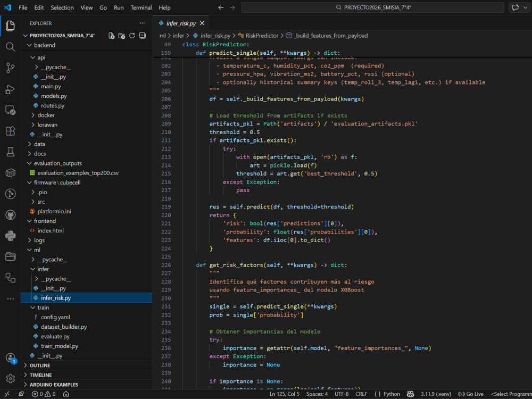Go back in navigation history
This screenshot has height=399, width=532.
tap(221, 7)
